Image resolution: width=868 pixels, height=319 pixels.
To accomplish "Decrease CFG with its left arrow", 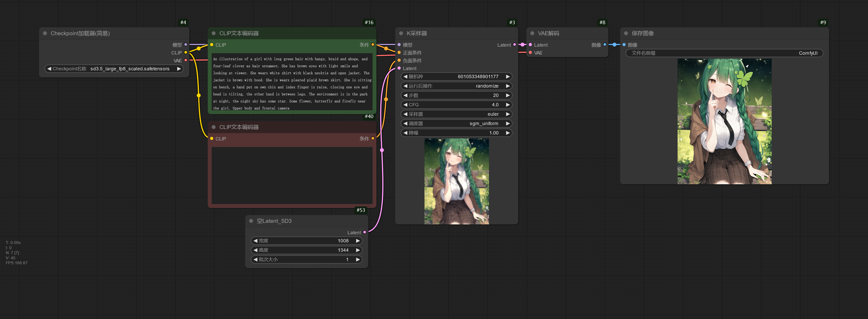I will [405, 105].
